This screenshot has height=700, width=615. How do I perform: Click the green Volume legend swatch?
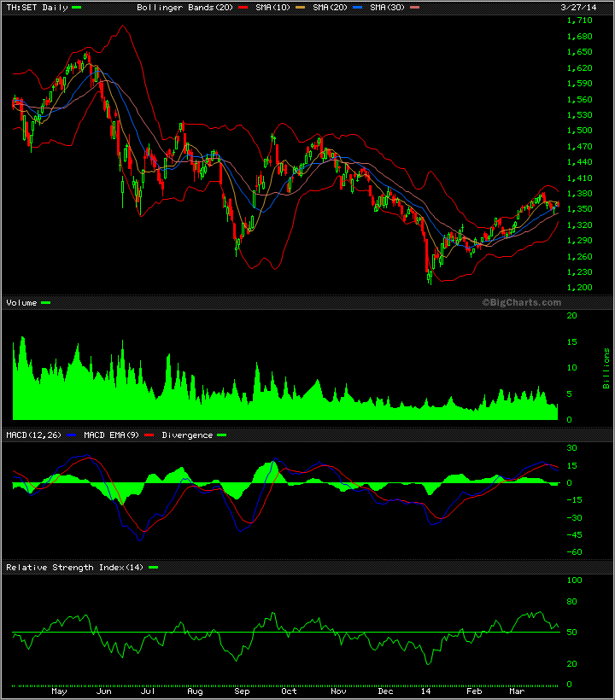tap(45, 303)
